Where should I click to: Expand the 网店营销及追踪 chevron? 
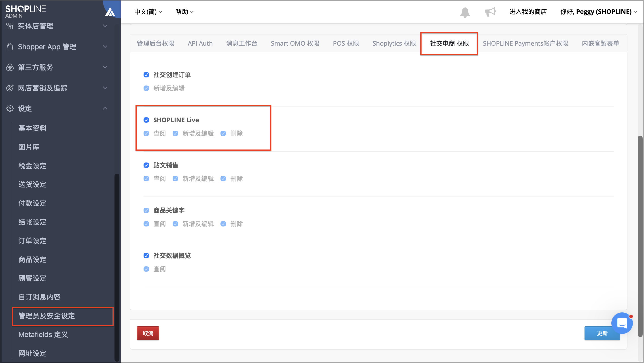pos(105,88)
